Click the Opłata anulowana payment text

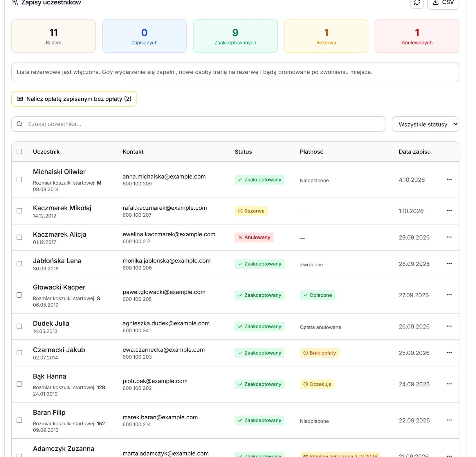[x=320, y=327]
